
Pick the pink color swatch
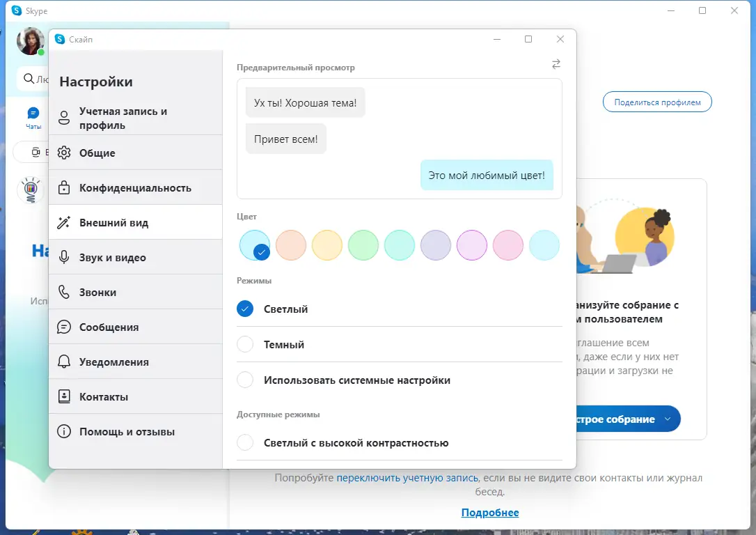507,245
